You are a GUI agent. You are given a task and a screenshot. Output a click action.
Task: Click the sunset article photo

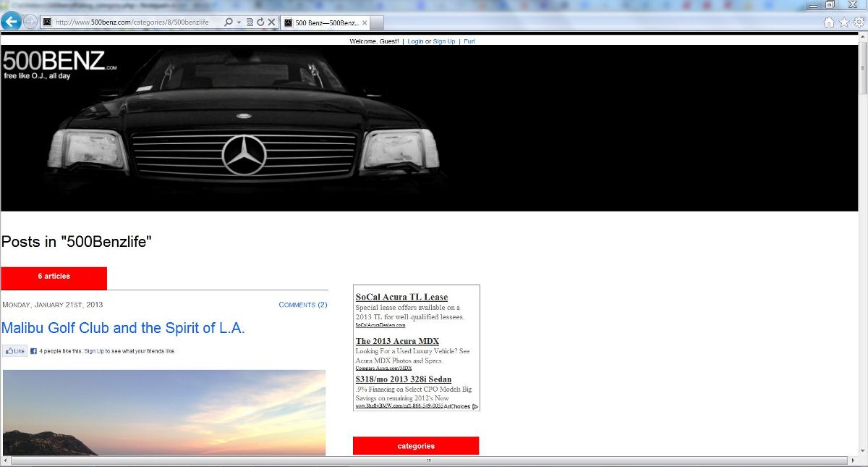point(164,413)
